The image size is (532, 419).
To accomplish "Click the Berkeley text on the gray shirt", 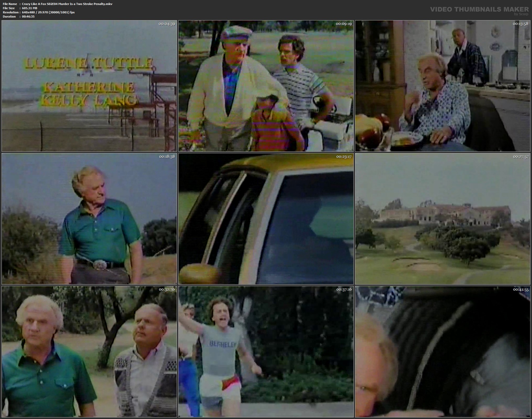I will (223, 344).
